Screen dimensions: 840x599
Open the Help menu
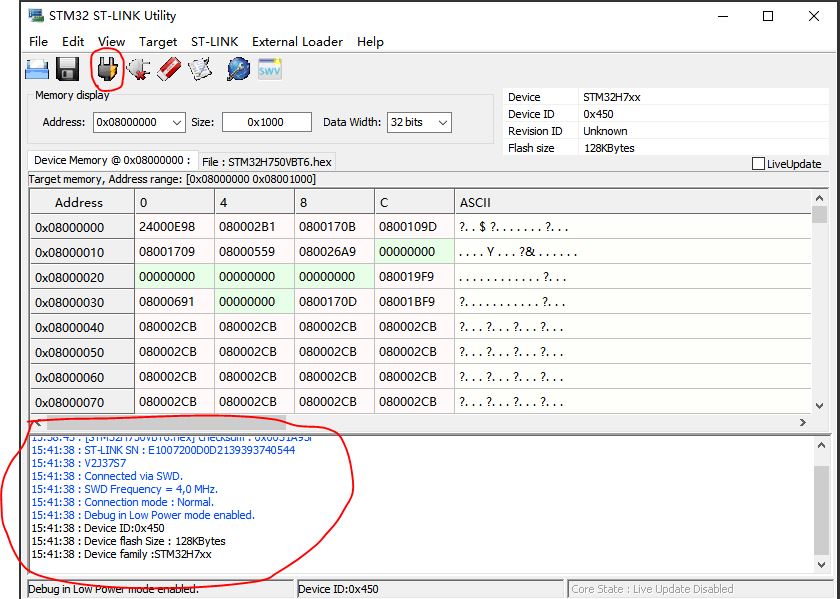[x=370, y=42]
